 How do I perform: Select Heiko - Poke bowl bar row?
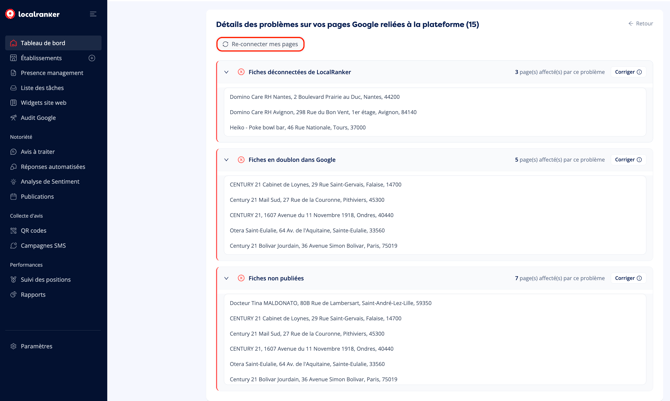[297, 128]
